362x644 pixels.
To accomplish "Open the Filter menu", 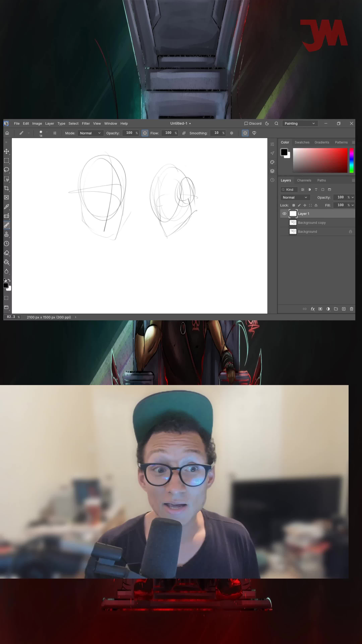I will [86, 123].
